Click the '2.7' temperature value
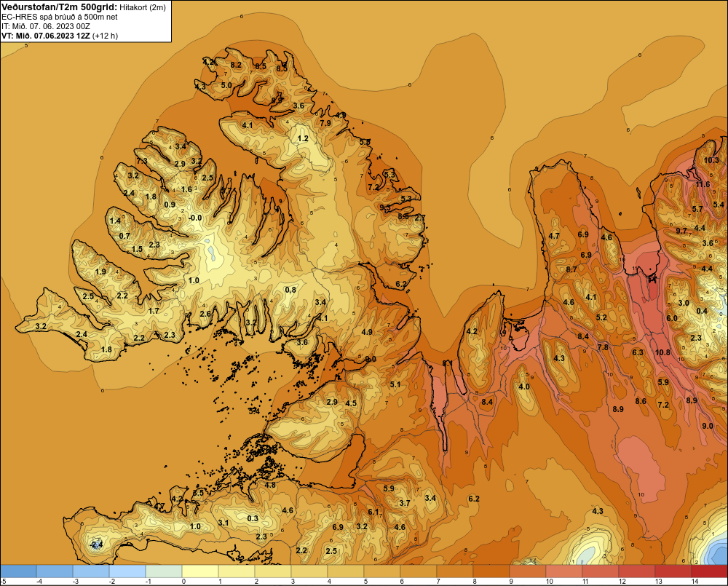The height and width of the screenshot is (586, 728). tap(420, 218)
